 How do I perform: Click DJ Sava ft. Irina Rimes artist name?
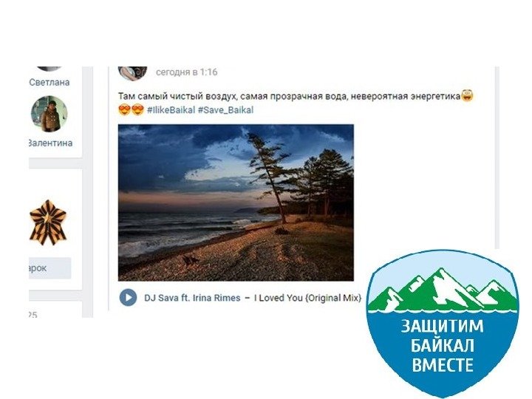[x=192, y=298]
